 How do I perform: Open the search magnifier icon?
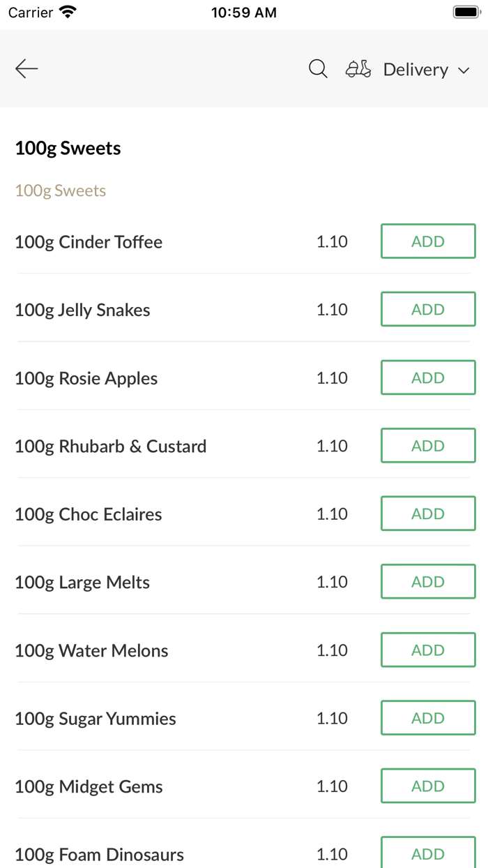point(318,68)
